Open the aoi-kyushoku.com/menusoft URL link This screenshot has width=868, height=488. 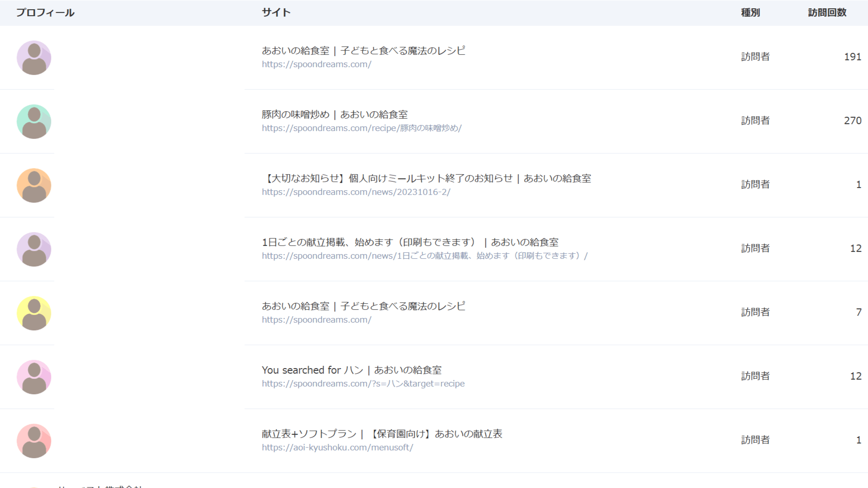tap(337, 448)
